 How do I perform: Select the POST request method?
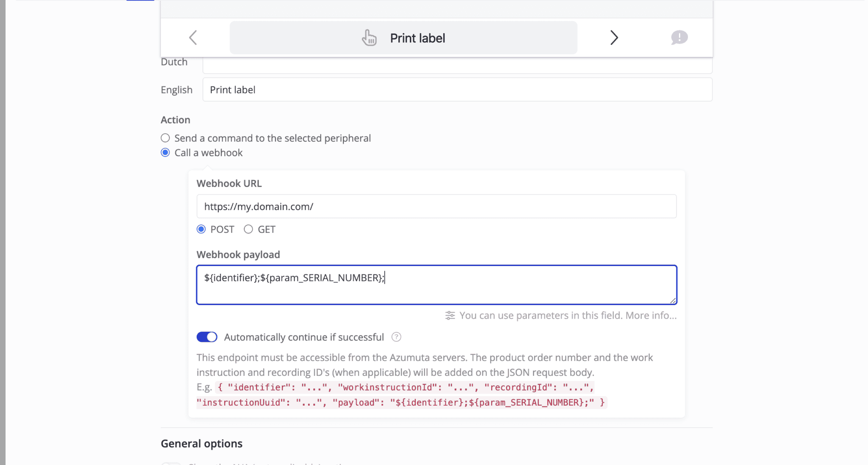point(201,229)
